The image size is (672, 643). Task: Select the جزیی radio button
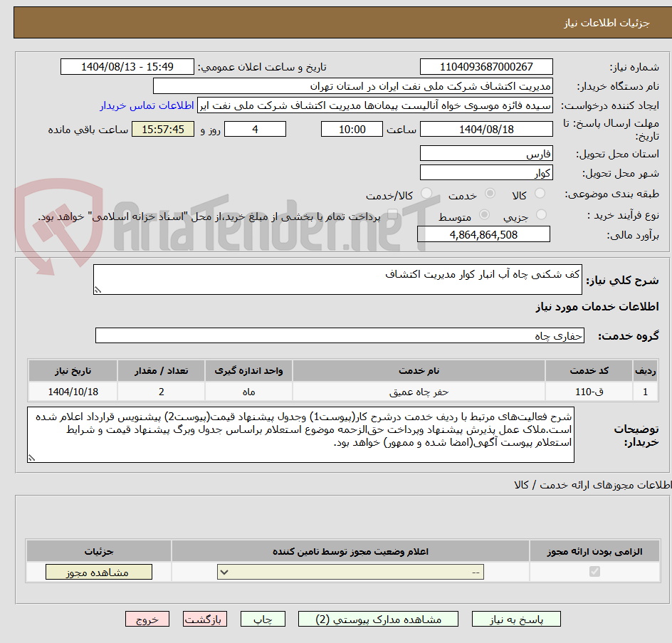(540, 215)
